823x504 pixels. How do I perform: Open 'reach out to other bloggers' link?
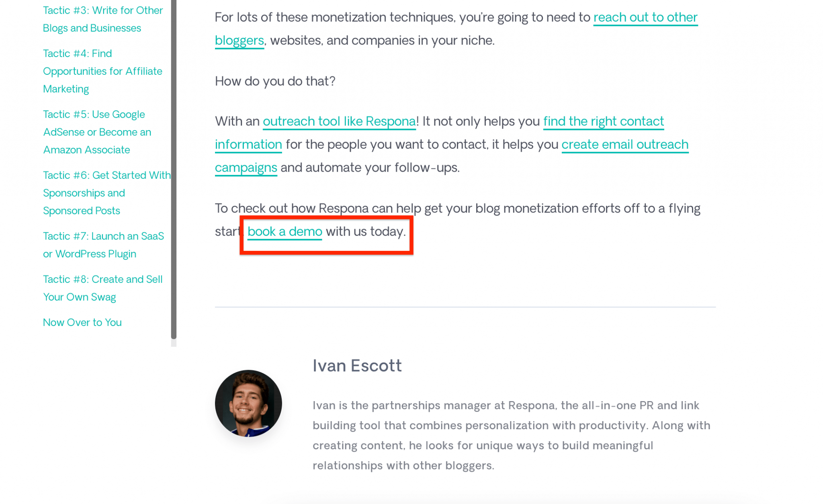645,17
